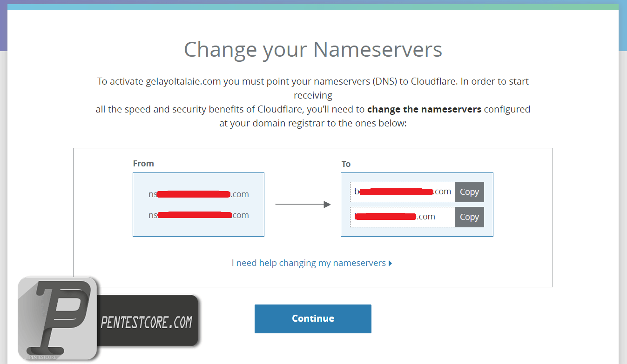The width and height of the screenshot is (627, 364).
Task: Copy the first Cloudflare nameserver
Action: pyautogui.click(x=469, y=192)
